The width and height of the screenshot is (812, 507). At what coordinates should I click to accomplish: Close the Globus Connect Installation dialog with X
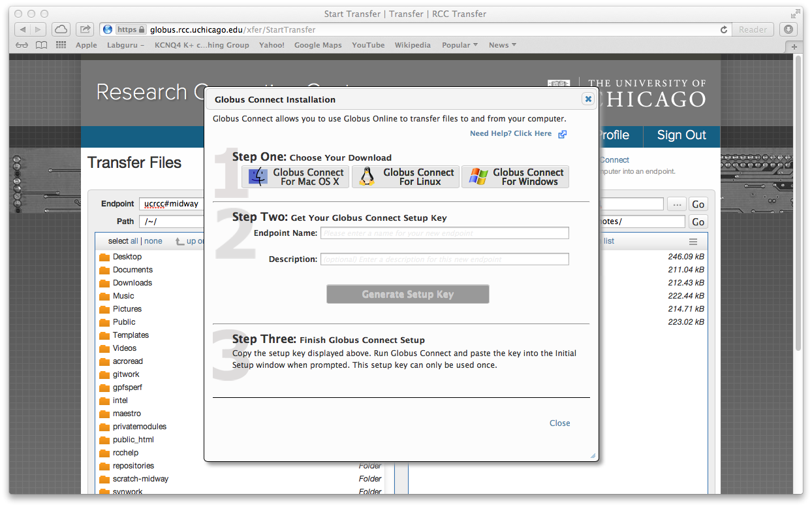click(588, 99)
